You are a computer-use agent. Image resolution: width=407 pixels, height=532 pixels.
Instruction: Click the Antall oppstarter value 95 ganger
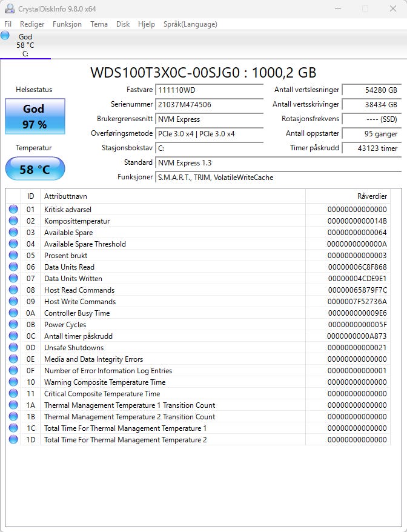[372, 134]
